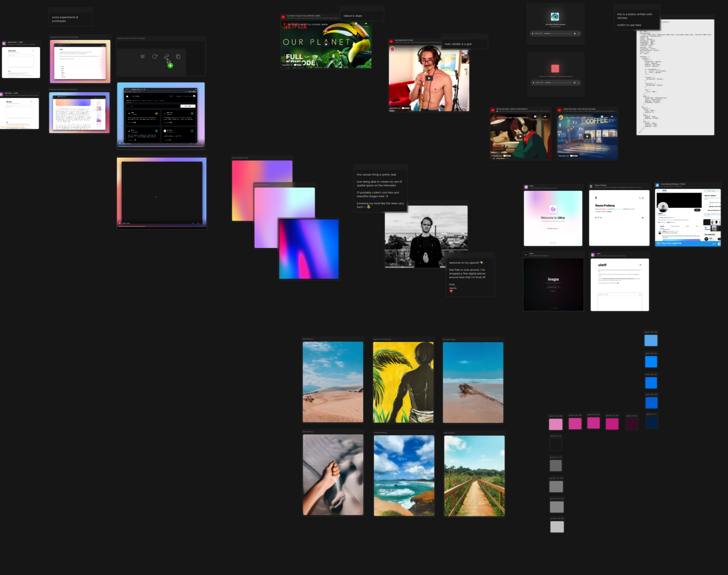The height and width of the screenshot is (575, 728).
Task: Mute the James Fox audio player
Action: click(x=574, y=83)
